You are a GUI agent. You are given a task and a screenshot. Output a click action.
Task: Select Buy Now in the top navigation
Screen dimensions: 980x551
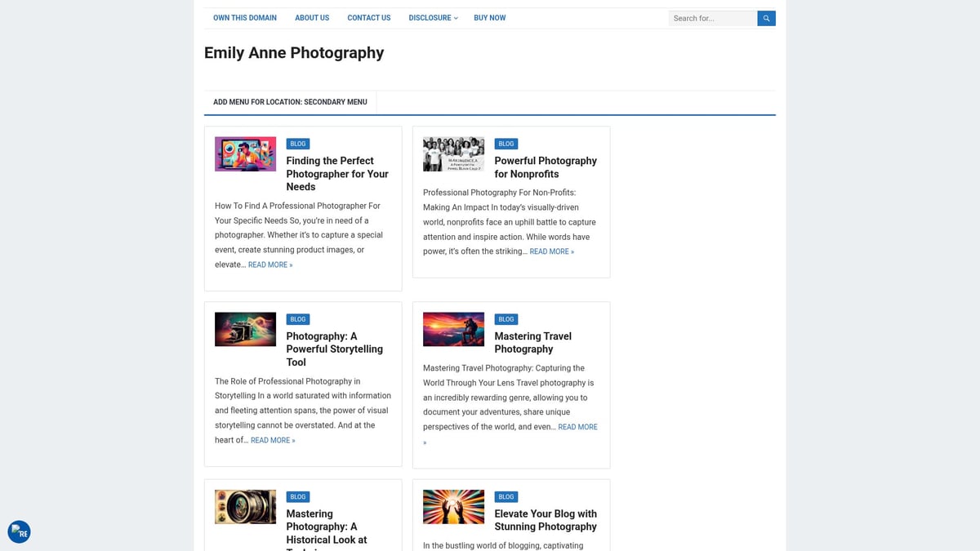pyautogui.click(x=489, y=18)
